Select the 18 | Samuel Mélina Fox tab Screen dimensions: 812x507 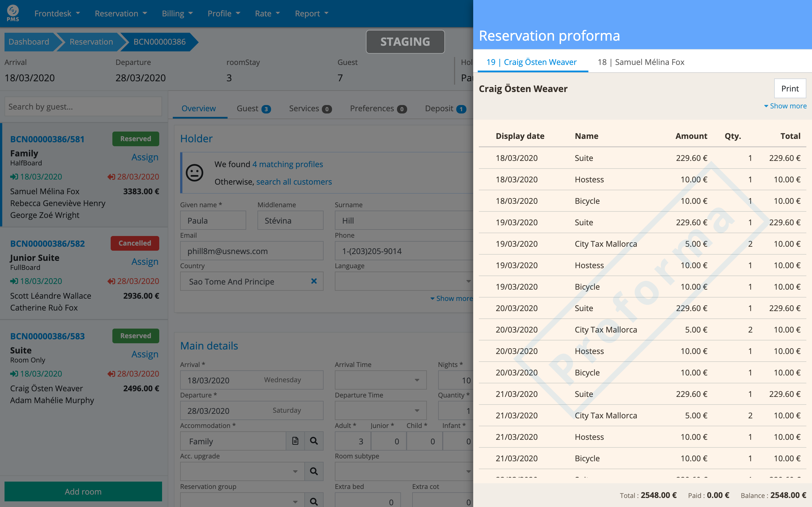(x=641, y=62)
